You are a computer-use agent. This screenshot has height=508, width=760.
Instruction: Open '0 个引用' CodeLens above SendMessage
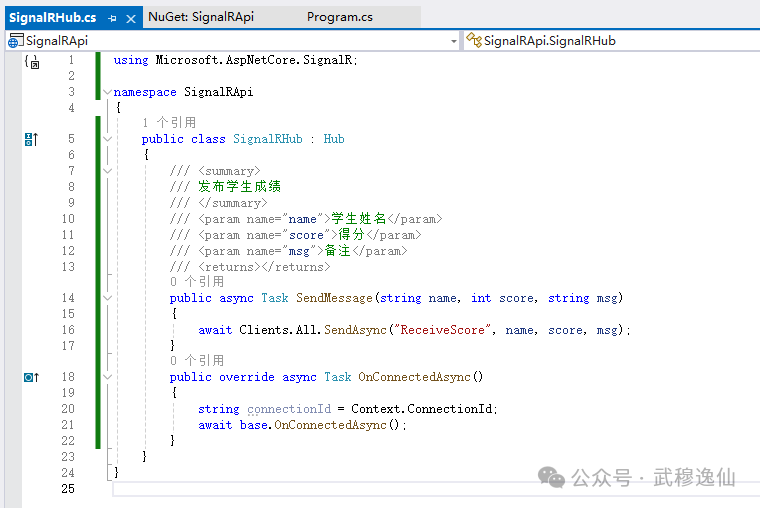[x=197, y=282]
